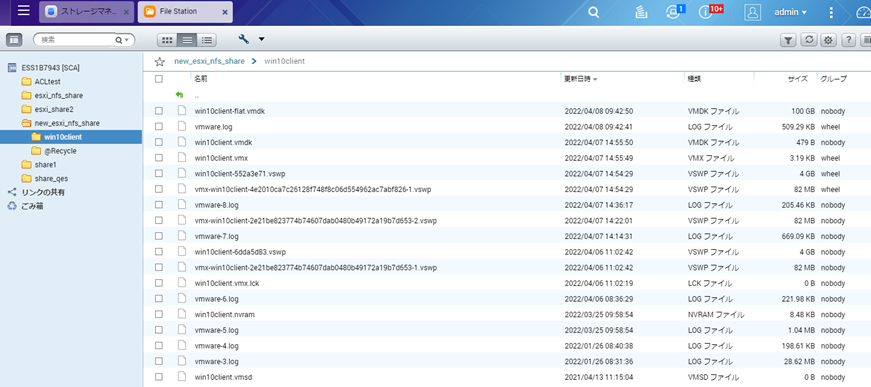Open the filter funnel icon

[x=788, y=40]
